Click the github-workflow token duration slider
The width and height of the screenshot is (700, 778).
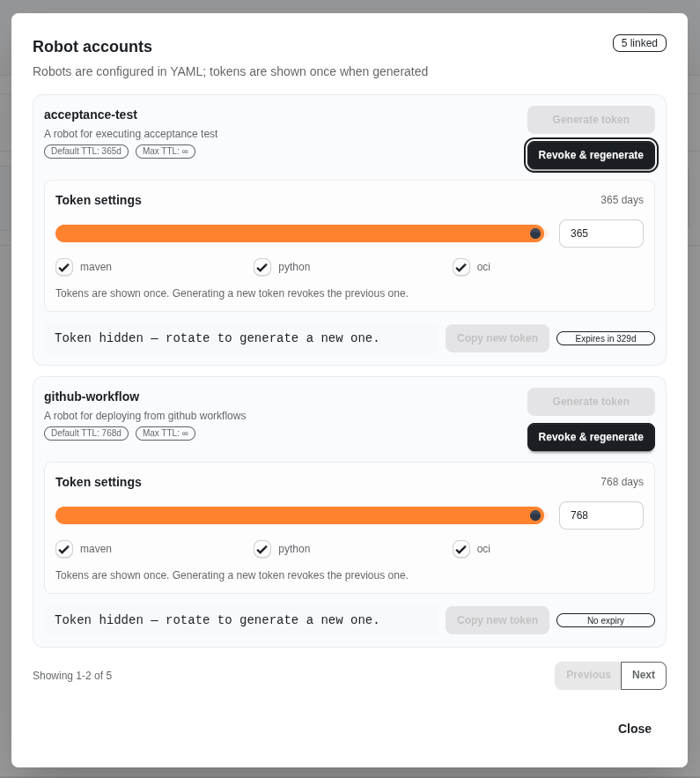pyautogui.click(x=534, y=515)
